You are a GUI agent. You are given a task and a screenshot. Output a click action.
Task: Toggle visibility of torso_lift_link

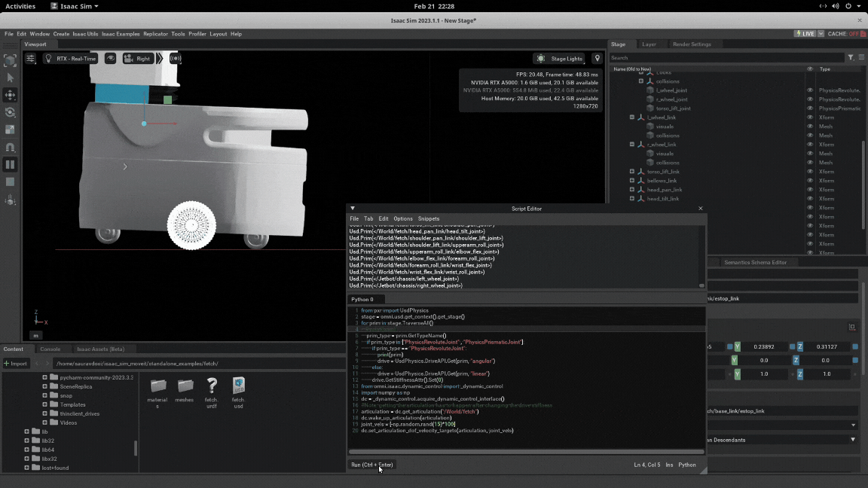pyautogui.click(x=810, y=172)
